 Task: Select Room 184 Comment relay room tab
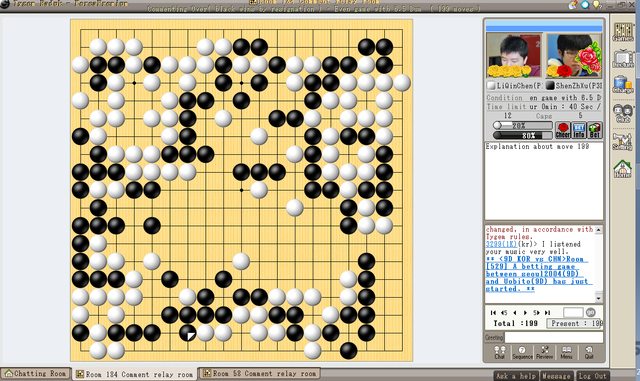135,374
